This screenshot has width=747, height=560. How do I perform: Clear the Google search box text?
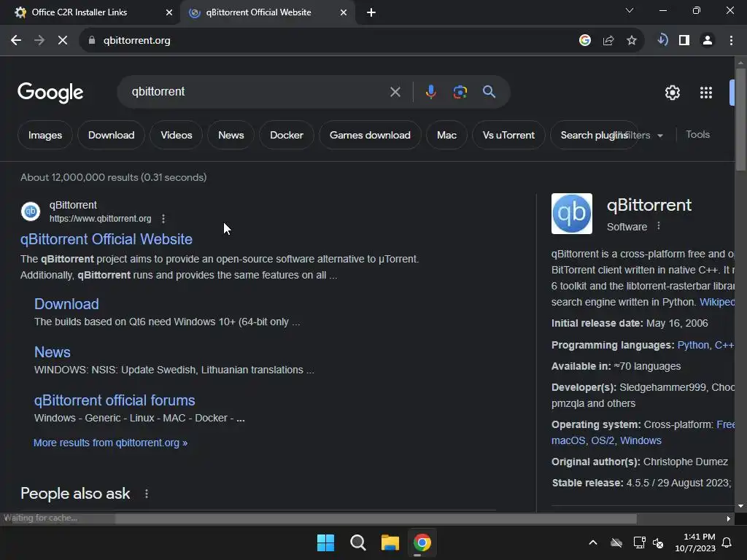coord(395,92)
